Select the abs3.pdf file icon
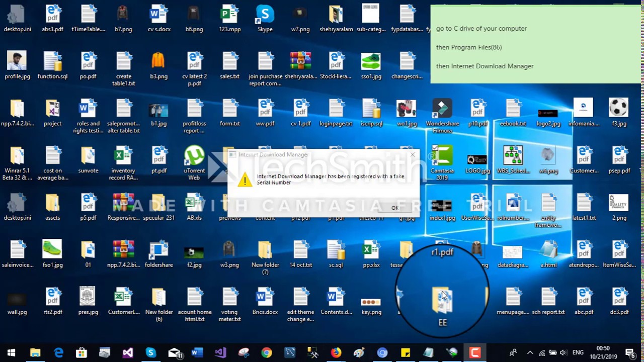This screenshot has height=362, width=644. tap(53, 19)
